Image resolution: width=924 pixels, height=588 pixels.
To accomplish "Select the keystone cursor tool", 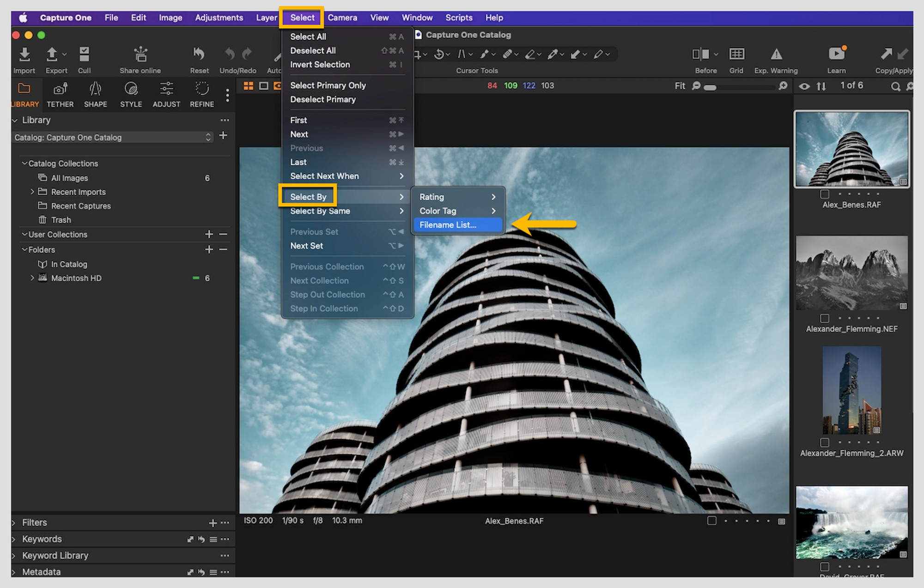I will [462, 55].
